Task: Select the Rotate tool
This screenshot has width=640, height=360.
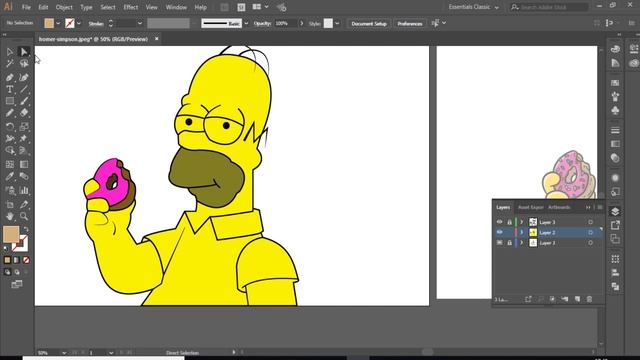Action: 9,127
